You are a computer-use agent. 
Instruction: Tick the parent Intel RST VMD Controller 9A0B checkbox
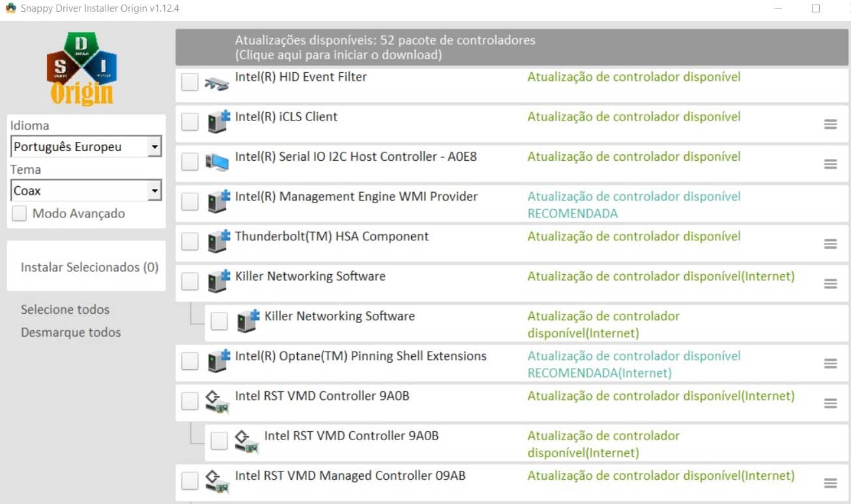pos(190,401)
